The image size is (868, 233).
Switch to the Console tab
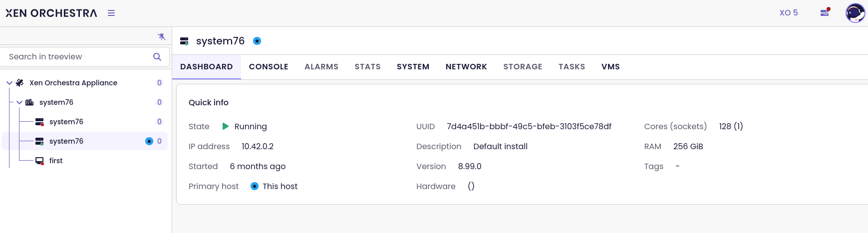(x=269, y=67)
